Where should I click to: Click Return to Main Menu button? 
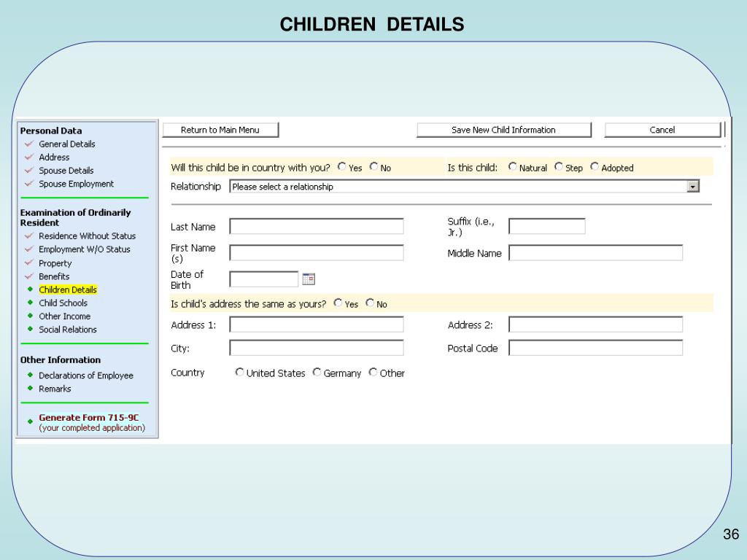pyautogui.click(x=220, y=130)
